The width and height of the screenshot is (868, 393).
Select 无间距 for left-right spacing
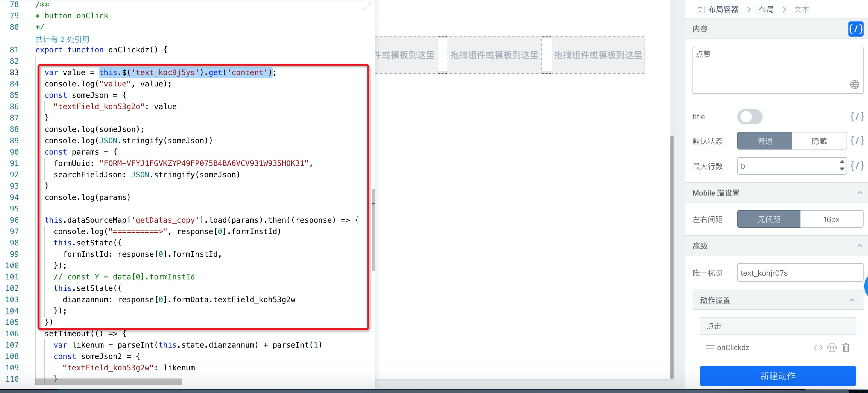pyautogui.click(x=769, y=219)
